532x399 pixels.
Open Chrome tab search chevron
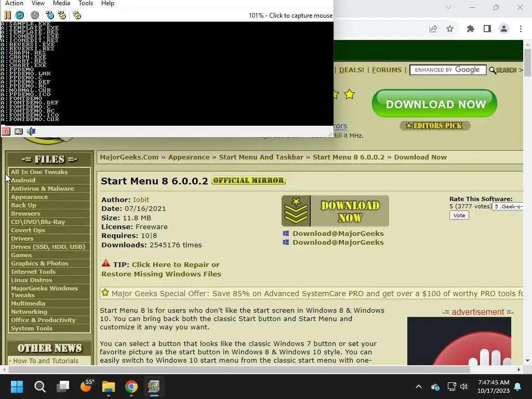[448, 7]
